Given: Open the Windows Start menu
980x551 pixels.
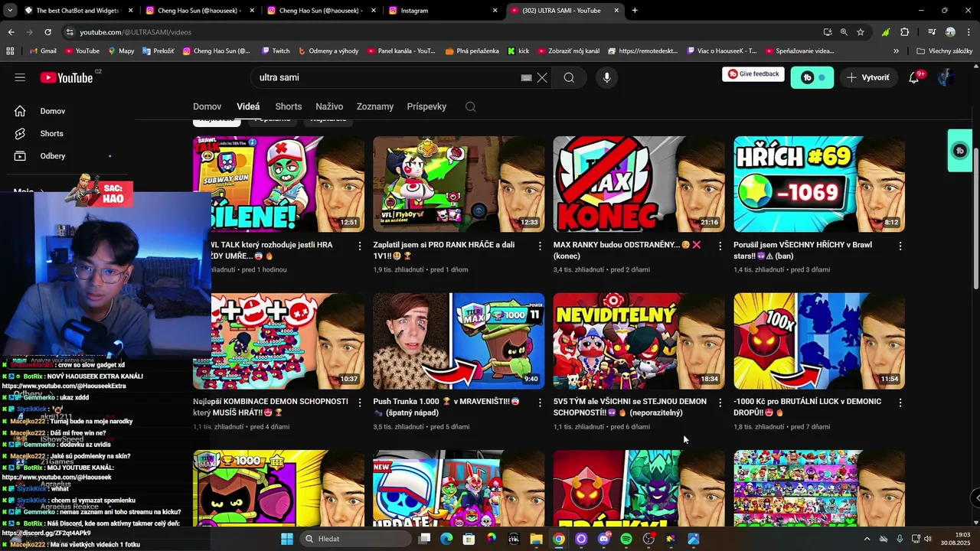Looking at the screenshot, I should coord(286,539).
